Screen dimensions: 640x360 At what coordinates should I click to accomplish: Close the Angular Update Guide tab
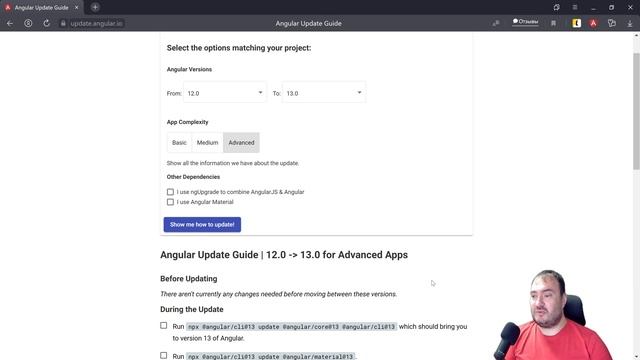pos(76,7)
